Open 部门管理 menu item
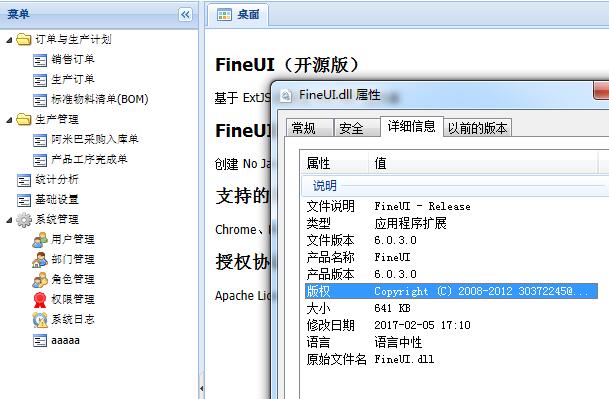The image size is (609, 399). [x=73, y=259]
